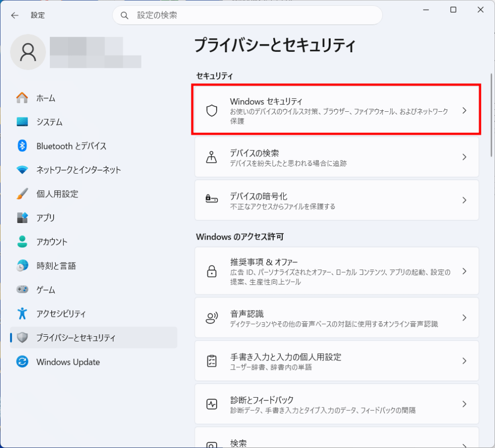Image resolution: width=495 pixels, height=448 pixels.
Task: Click the user profile avatar
Action: coord(28,51)
